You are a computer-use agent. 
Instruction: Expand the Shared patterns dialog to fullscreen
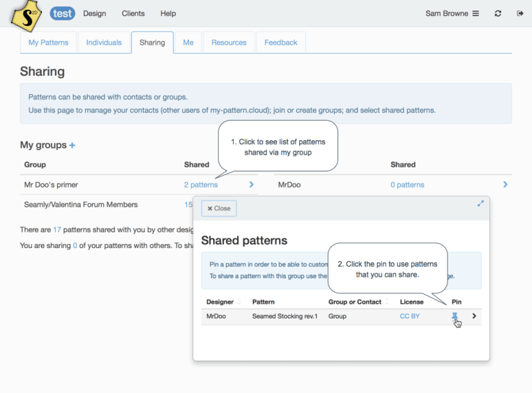click(x=480, y=203)
